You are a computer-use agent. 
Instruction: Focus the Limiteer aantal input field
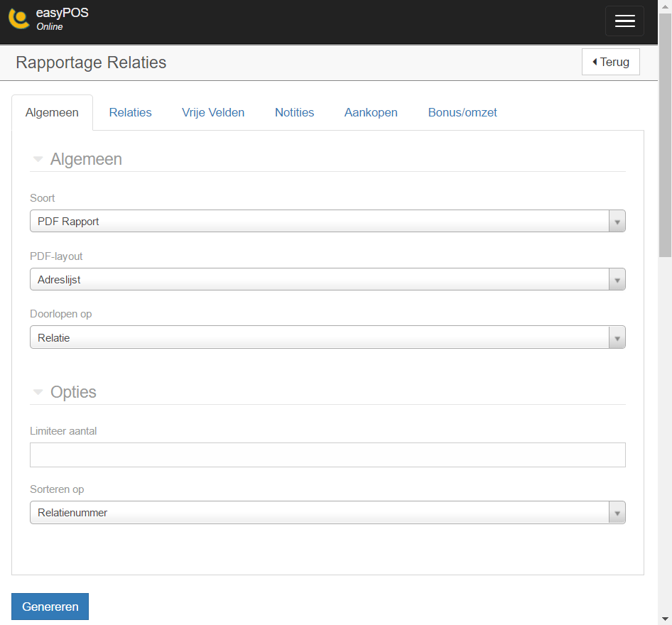(328, 455)
